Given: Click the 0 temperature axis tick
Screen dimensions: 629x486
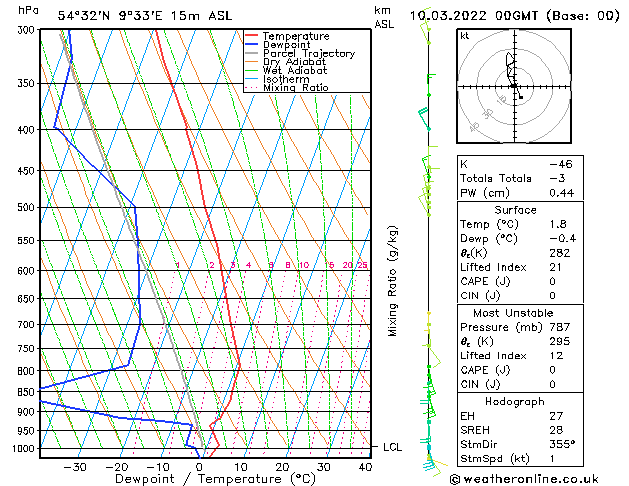Looking at the screenshot, I should point(199,467).
